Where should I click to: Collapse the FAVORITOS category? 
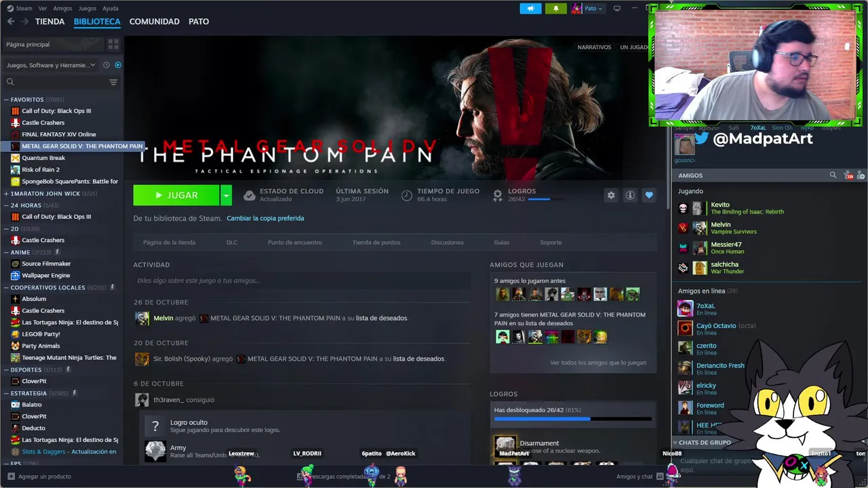pyautogui.click(x=6, y=100)
